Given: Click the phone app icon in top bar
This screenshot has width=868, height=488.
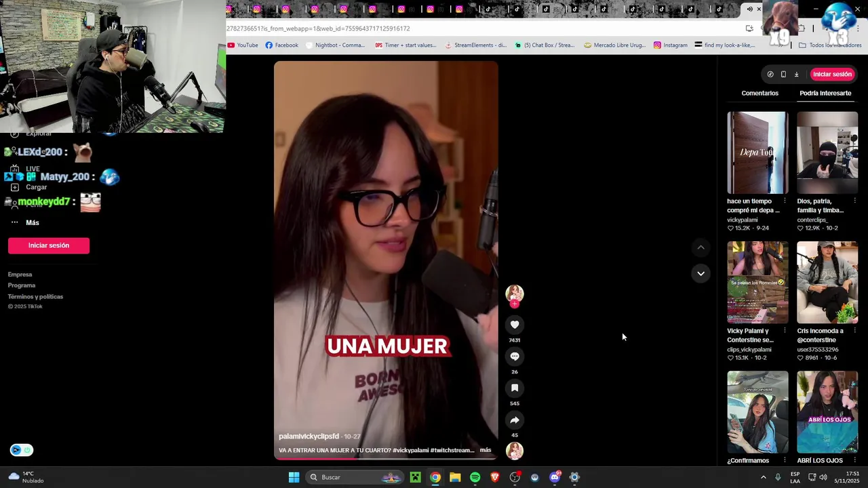Looking at the screenshot, I should (783, 75).
